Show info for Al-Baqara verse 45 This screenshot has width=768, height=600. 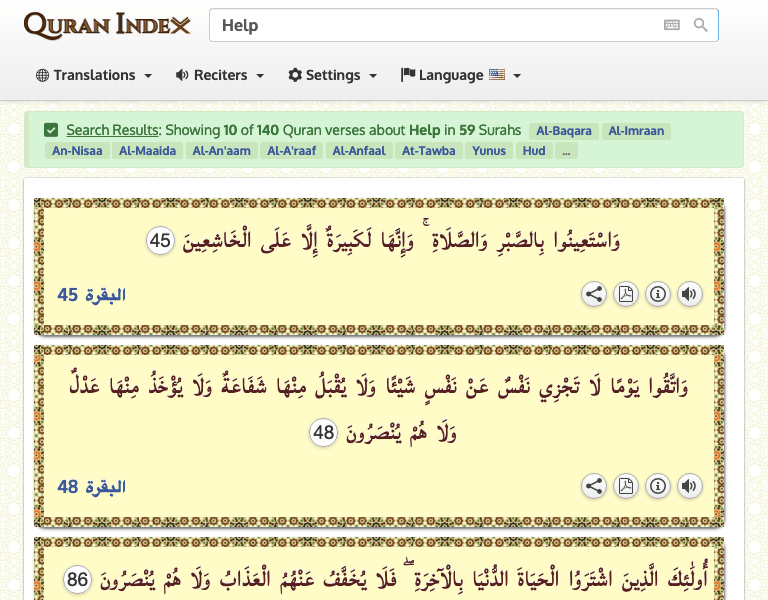click(x=658, y=295)
